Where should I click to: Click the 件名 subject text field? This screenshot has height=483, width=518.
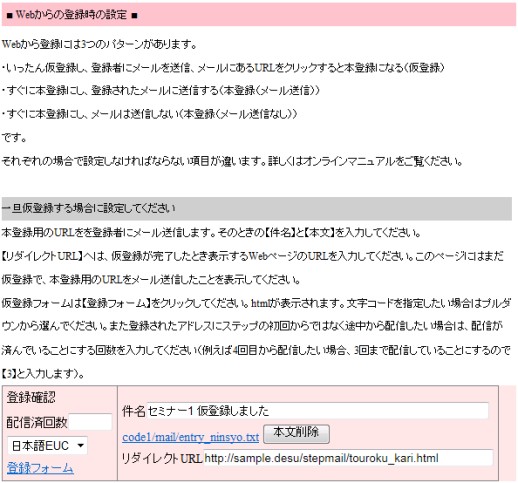coord(317,411)
